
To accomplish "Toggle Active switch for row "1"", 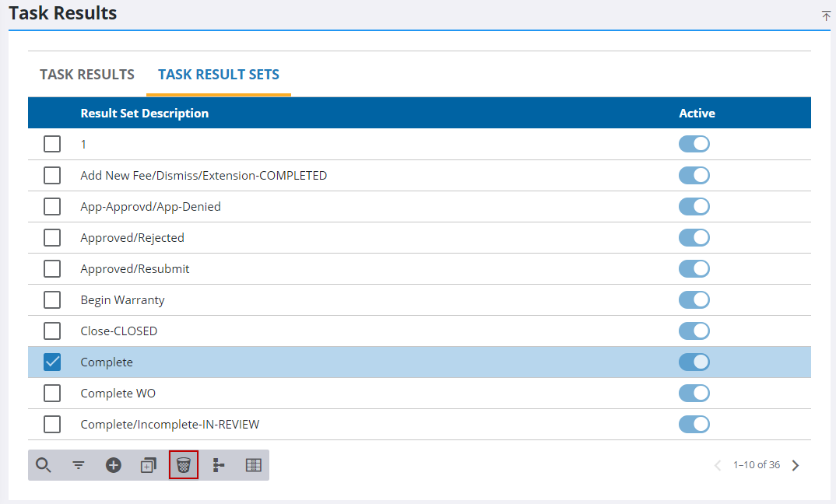I will (694, 144).
